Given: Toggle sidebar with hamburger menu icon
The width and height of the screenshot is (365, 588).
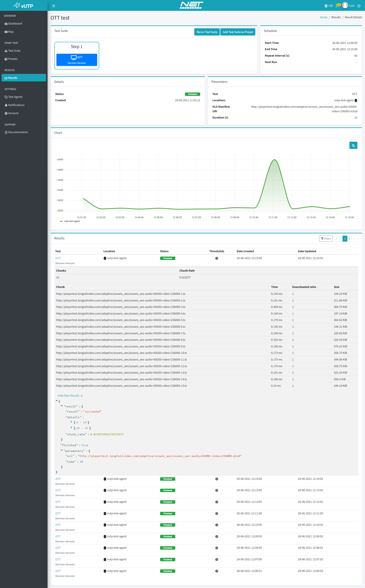Looking at the screenshot, I should (x=54, y=6).
